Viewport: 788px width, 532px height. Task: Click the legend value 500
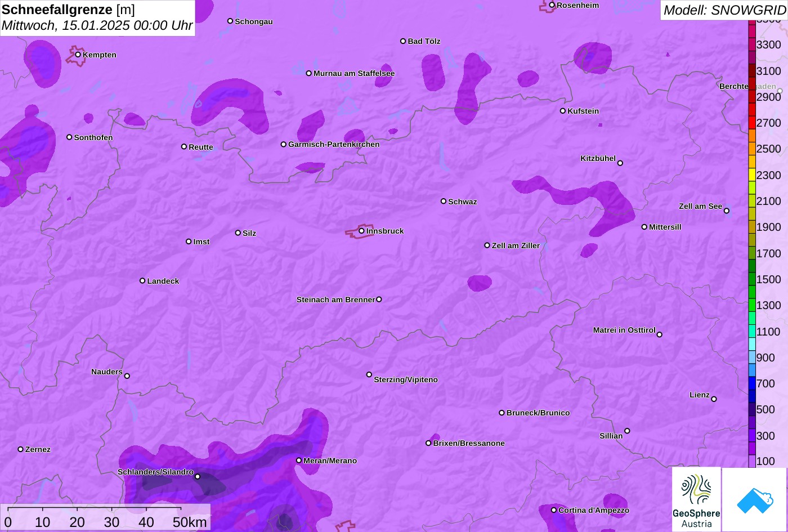[765, 409]
